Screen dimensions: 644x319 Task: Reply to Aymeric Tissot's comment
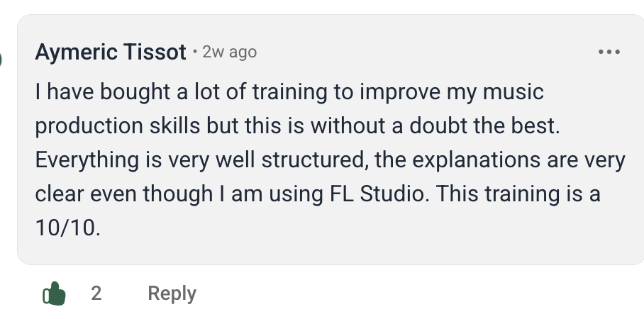[172, 293]
